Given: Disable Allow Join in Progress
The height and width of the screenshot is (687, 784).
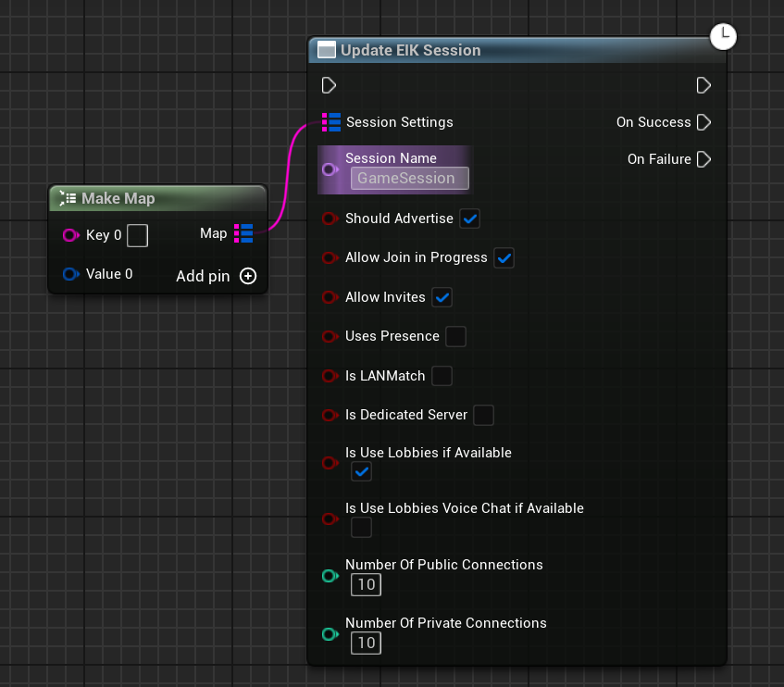Looking at the screenshot, I should pyautogui.click(x=504, y=257).
